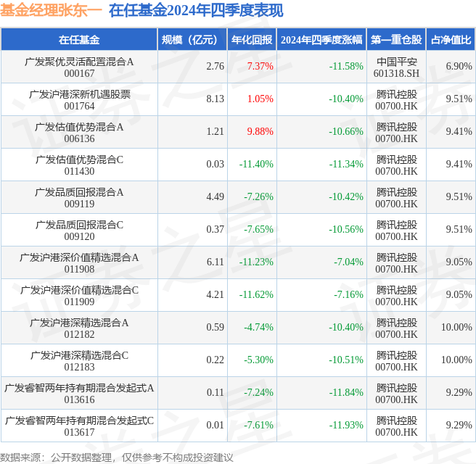Click the 1.21 fund size value
This screenshot has width=476, height=464.
tap(216, 131)
